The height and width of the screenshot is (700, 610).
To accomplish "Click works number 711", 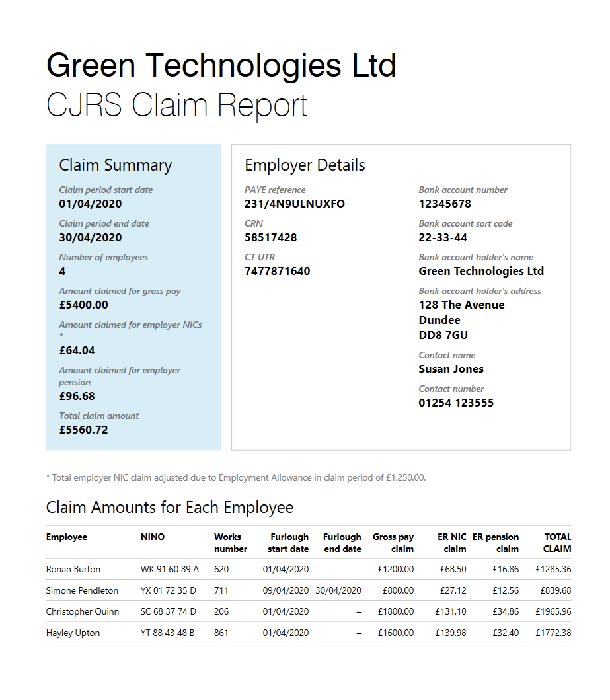I will pyautogui.click(x=221, y=591).
